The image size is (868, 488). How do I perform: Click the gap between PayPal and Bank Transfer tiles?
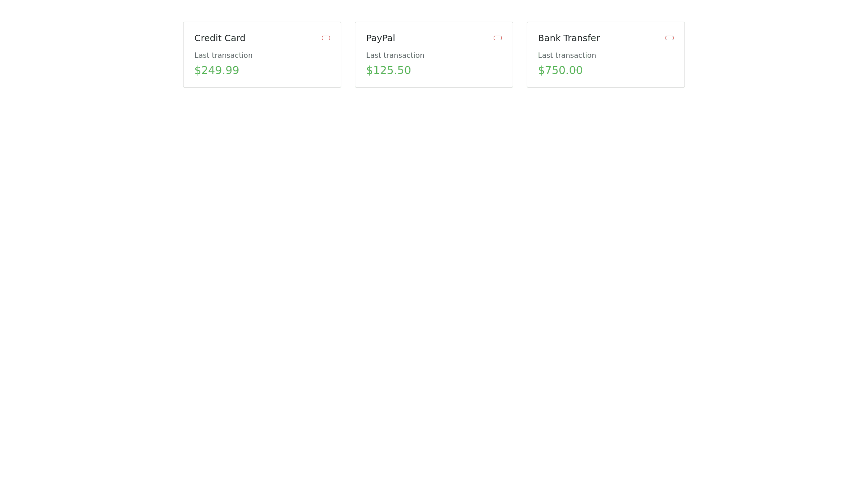click(x=520, y=54)
